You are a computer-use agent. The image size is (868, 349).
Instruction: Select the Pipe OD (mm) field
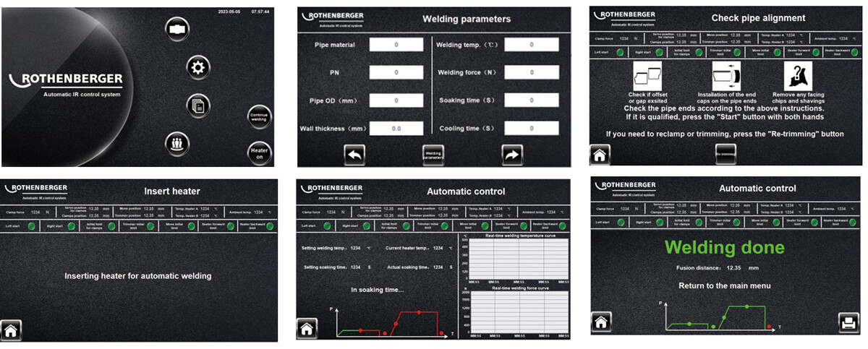pos(396,100)
